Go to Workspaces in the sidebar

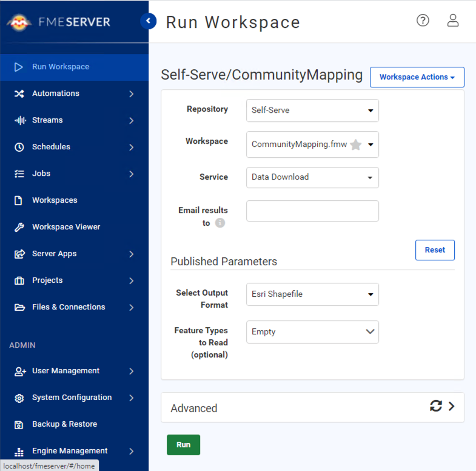pyautogui.click(x=75, y=200)
